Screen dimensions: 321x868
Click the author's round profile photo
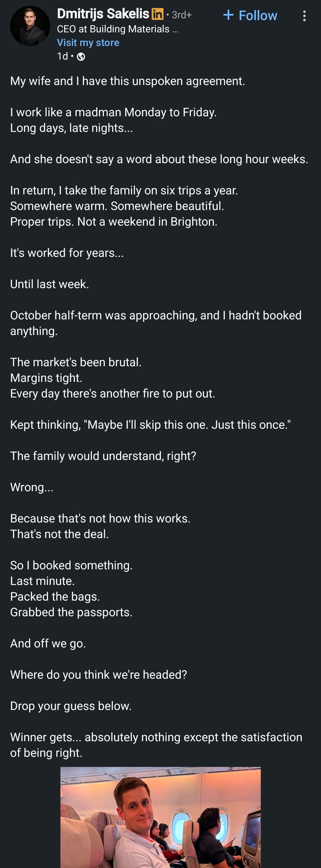click(30, 26)
